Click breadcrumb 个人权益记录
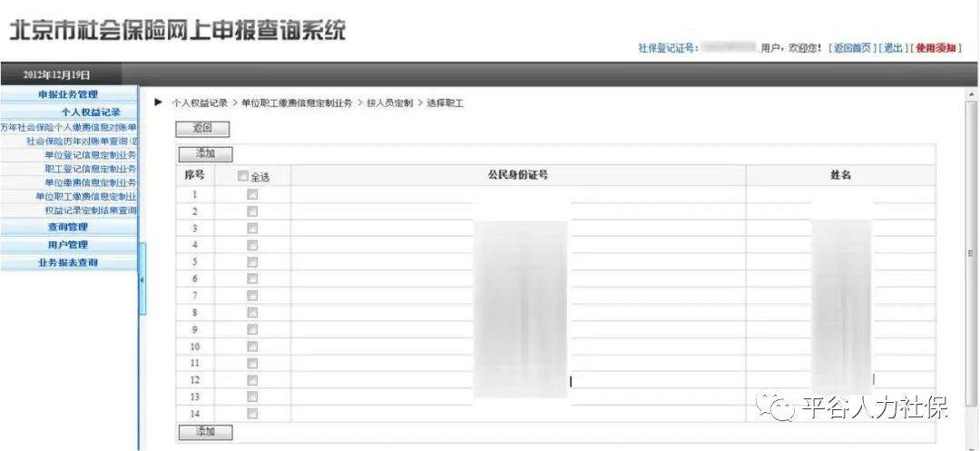Viewport: 980px width, 451px height. [x=200, y=103]
